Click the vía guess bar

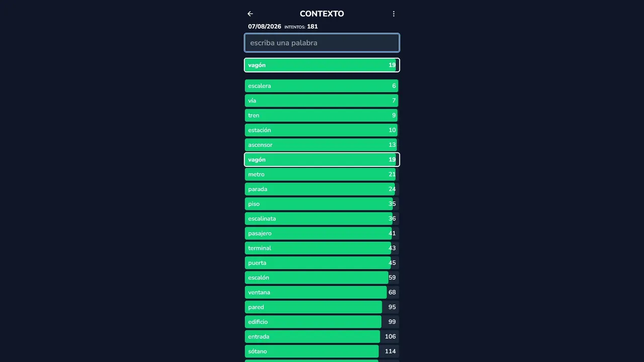coord(322,101)
